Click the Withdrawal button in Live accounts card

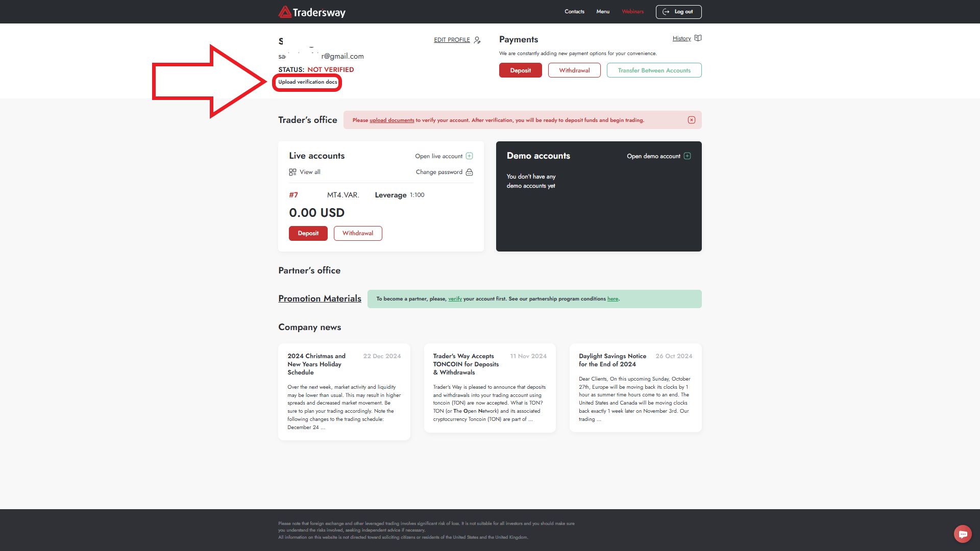(357, 233)
